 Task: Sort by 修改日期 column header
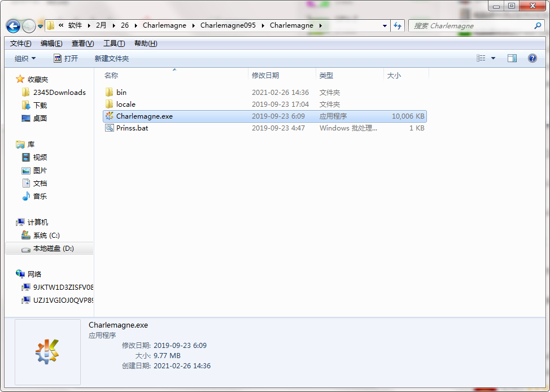pyautogui.click(x=265, y=76)
